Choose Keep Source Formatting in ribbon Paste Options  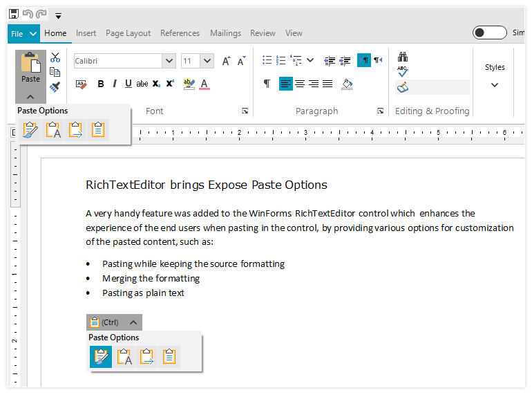pos(30,130)
